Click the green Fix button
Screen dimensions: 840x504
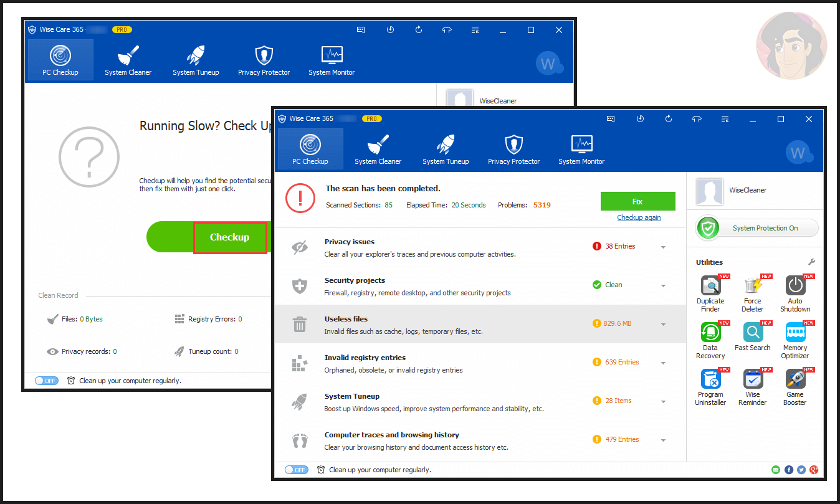pyautogui.click(x=637, y=201)
